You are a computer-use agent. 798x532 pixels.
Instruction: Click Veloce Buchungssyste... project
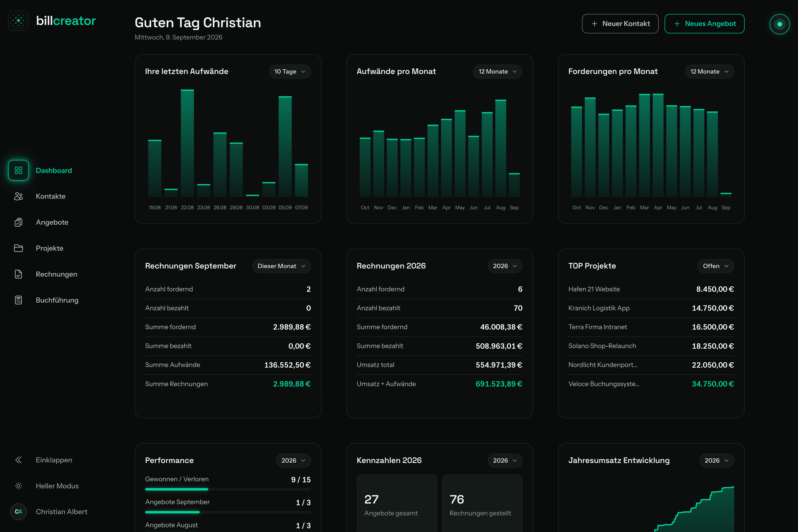(651, 384)
